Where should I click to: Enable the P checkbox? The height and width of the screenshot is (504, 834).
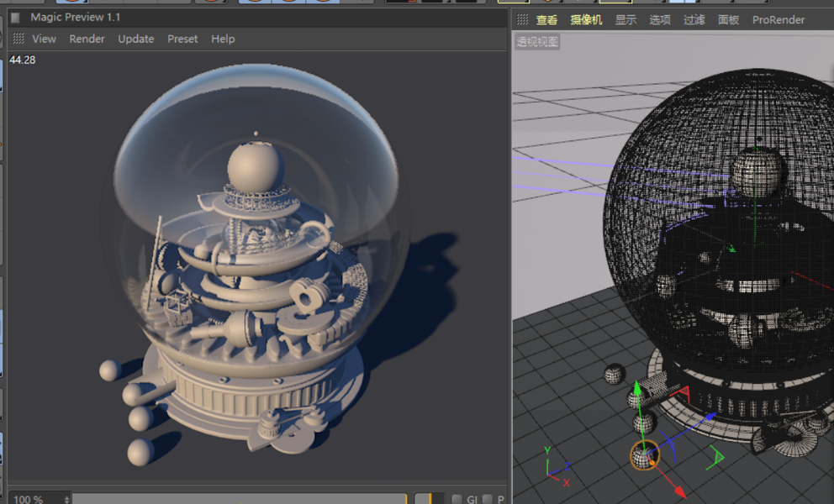coord(488,499)
